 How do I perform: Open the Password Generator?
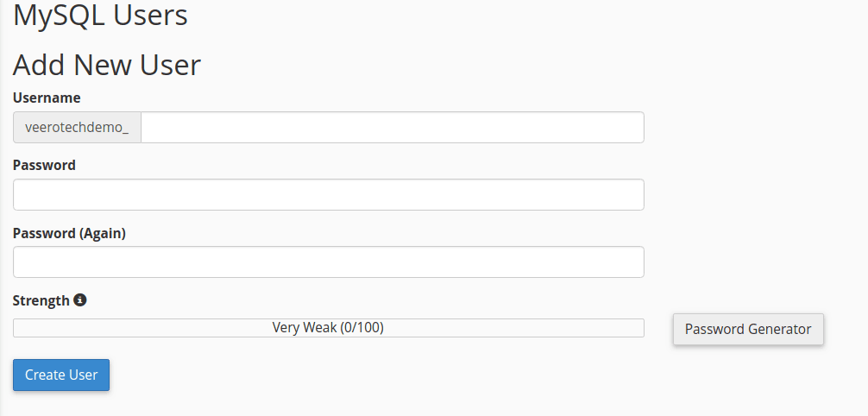[748, 329]
